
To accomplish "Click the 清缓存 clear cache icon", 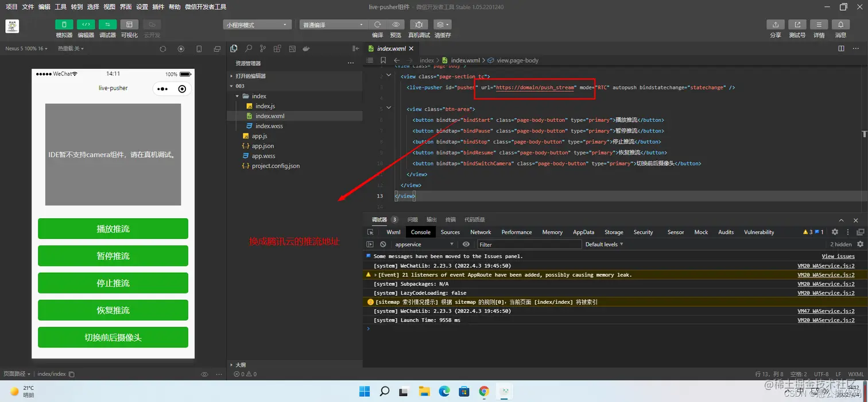I will (x=442, y=25).
